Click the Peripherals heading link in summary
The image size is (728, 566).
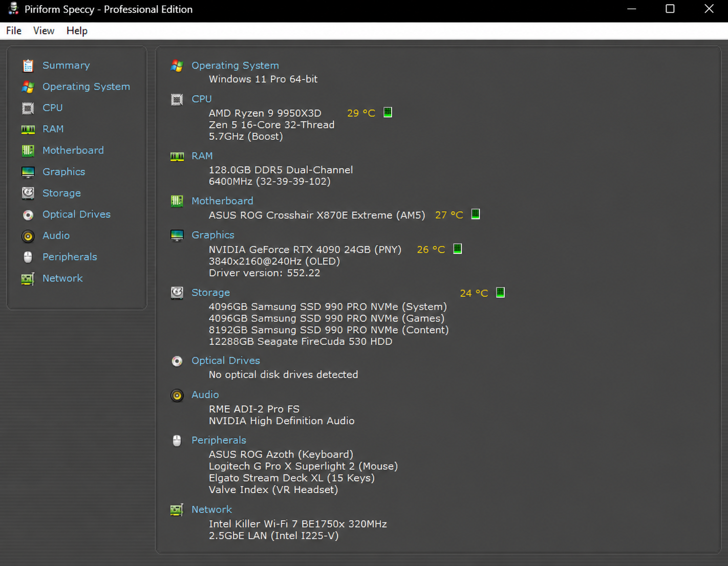coord(219,441)
